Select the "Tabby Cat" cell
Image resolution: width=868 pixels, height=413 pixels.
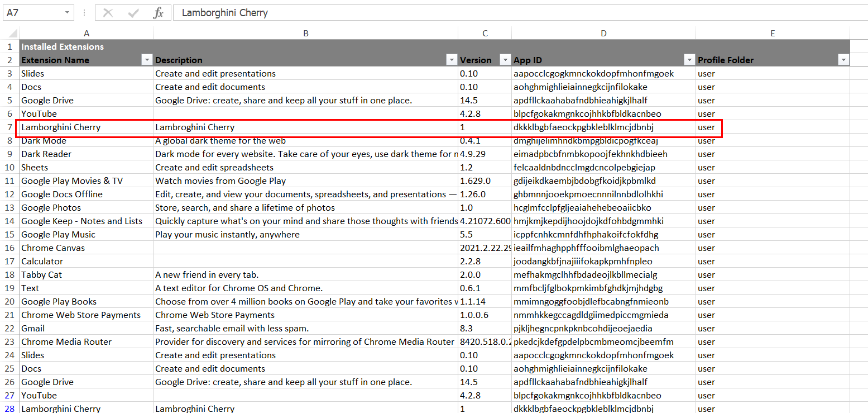(87, 274)
